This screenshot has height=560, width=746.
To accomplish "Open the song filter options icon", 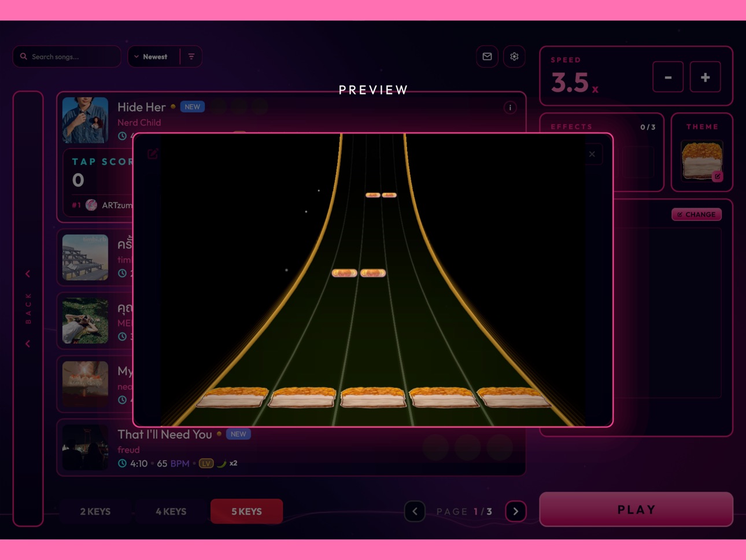I will coord(191,57).
